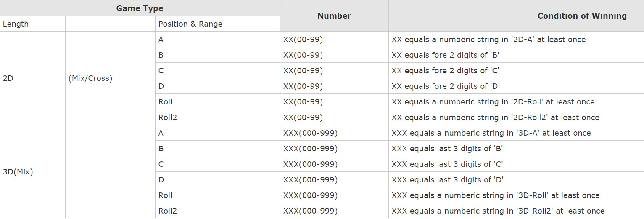The image size is (644, 219).
Task: Click "XXX equals last 3 digits of 'D'"
Action: (x=447, y=180)
